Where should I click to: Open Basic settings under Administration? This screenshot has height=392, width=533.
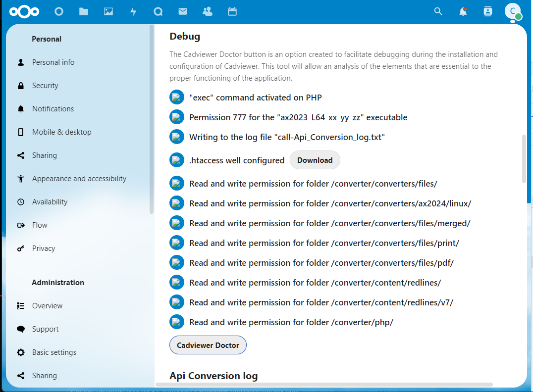pos(54,352)
